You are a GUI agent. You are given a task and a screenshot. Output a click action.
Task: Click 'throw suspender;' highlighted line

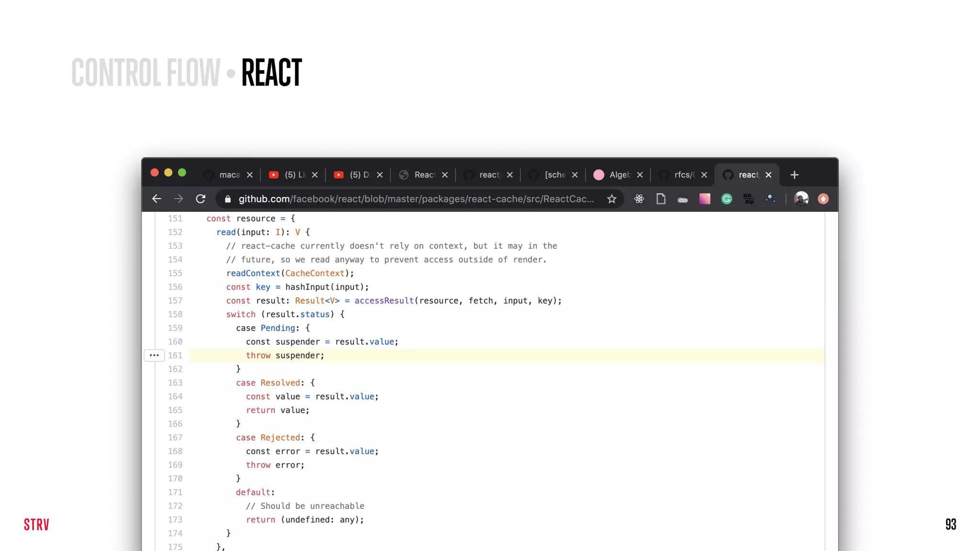285,355
